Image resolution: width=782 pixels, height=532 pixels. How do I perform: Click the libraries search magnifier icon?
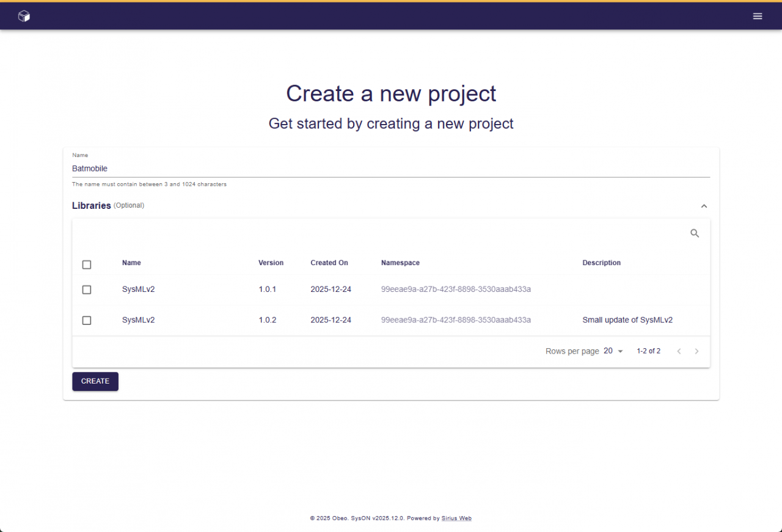(695, 233)
